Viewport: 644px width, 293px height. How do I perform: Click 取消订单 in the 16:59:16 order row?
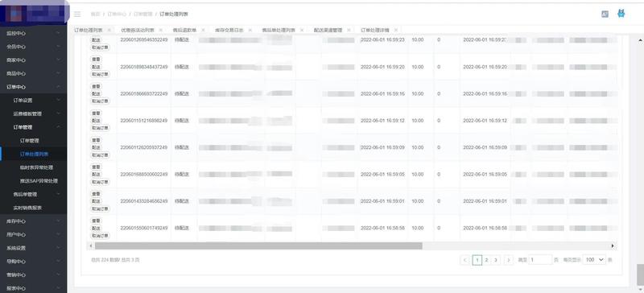click(100, 101)
